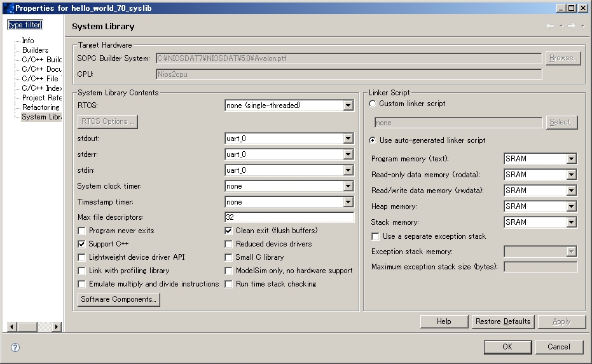The width and height of the screenshot is (592, 364).
Task: Select the Custom linker script radio button
Action: tap(373, 104)
